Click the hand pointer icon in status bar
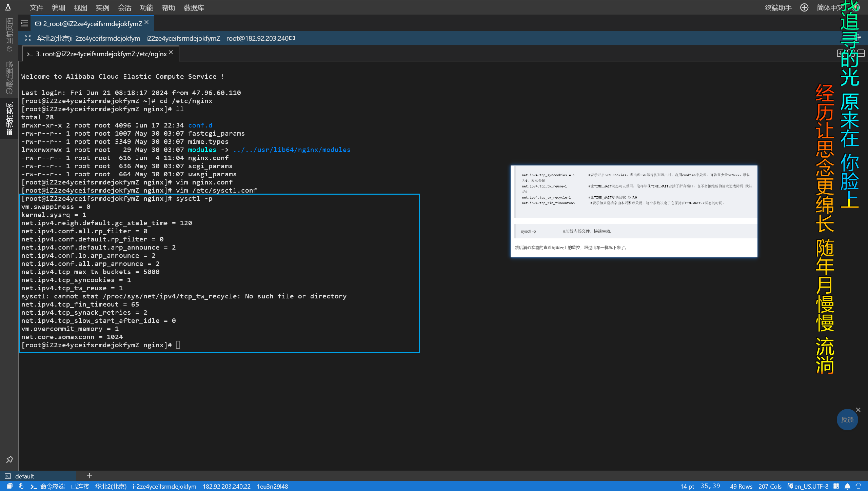 click(21, 486)
